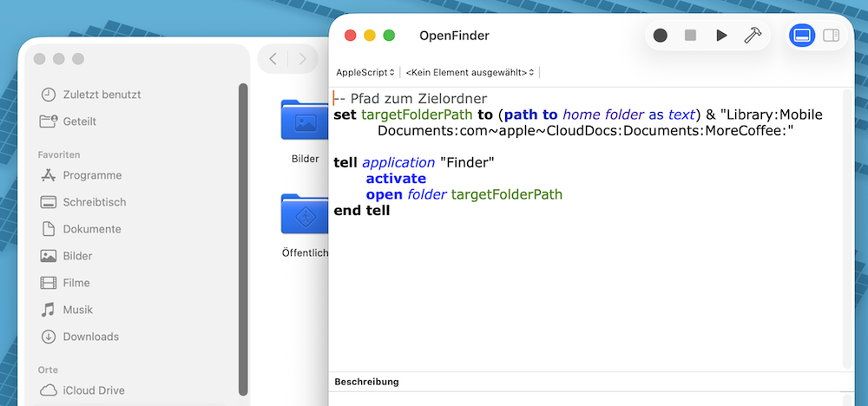Click the 'open' command in the script
The image size is (868, 406).
click(385, 194)
